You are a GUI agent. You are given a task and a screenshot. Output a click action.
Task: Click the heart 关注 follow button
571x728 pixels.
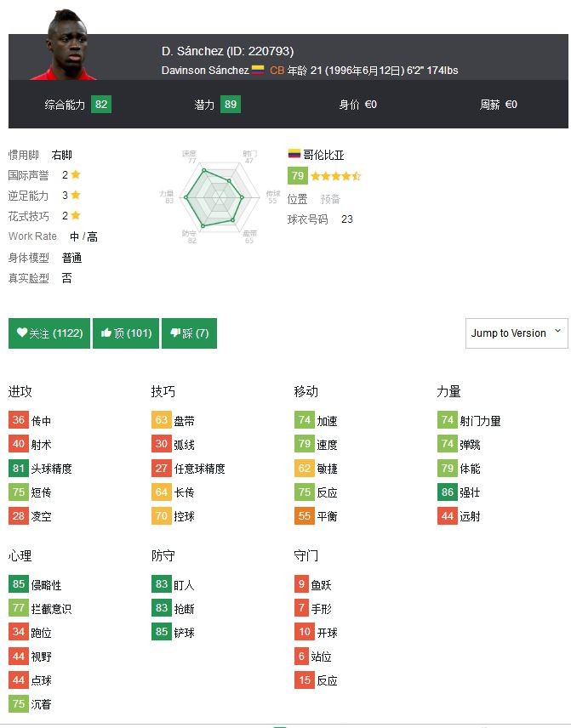click(x=49, y=333)
